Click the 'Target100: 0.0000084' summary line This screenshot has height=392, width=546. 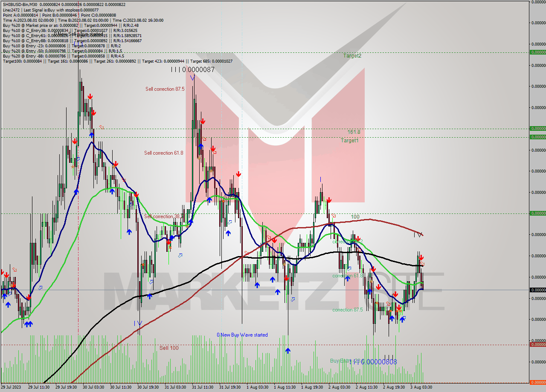[x=118, y=61]
